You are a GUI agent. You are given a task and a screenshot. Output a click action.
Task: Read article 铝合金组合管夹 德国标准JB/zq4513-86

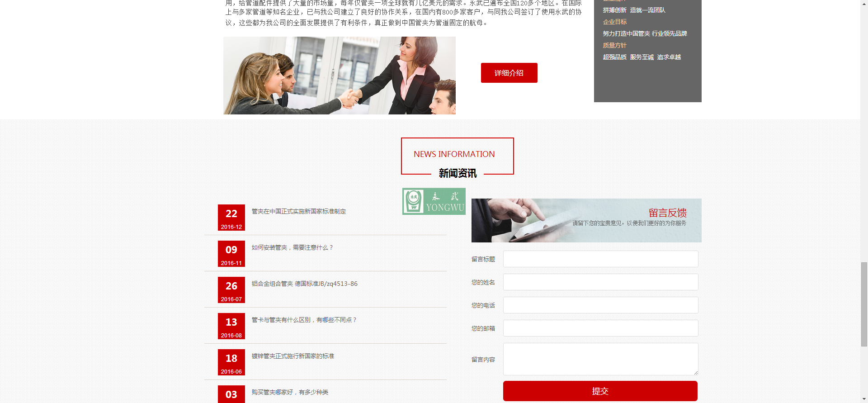(305, 284)
